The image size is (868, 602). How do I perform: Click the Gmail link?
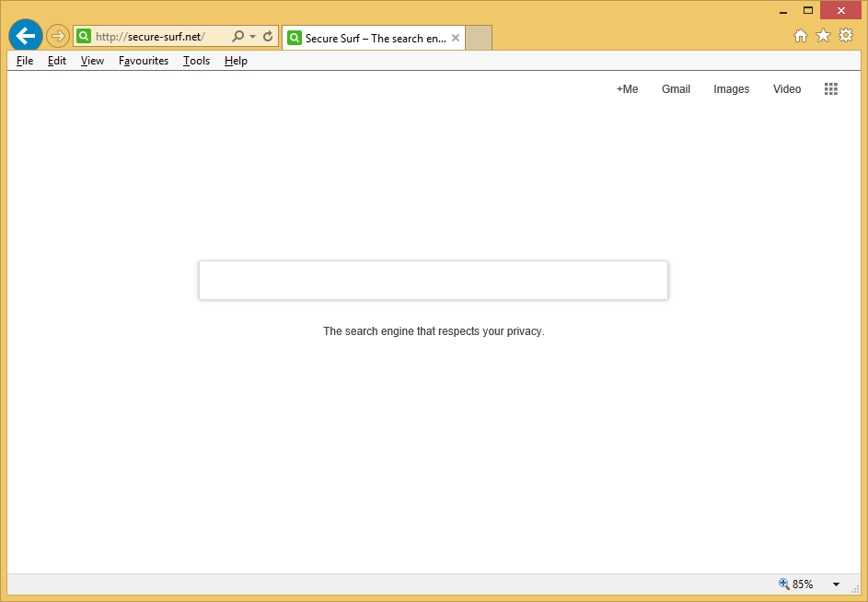pos(676,89)
